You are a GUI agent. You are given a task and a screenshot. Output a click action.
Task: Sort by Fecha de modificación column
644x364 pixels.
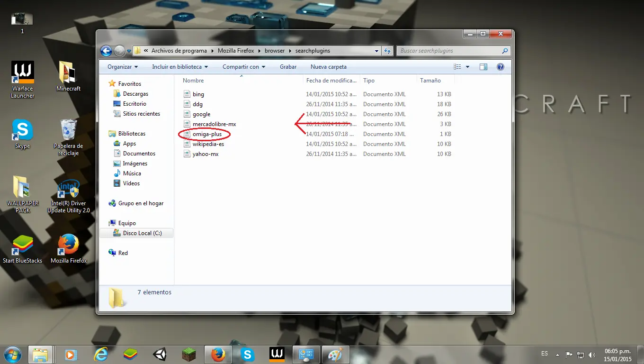click(331, 81)
